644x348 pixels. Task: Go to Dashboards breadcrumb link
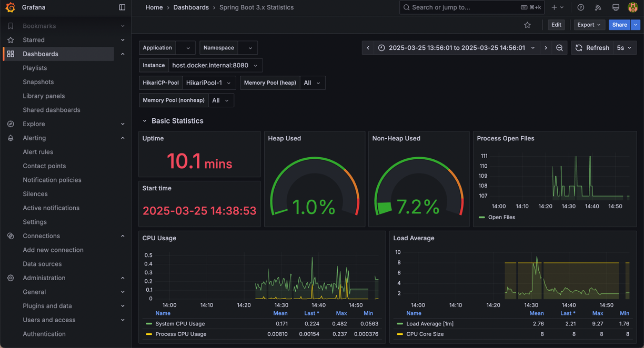tap(191, 7)
